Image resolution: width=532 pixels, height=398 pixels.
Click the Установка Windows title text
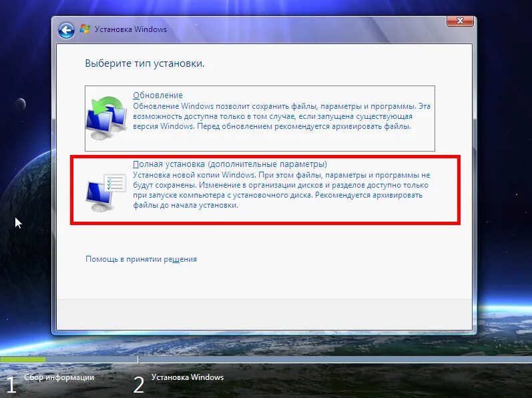tap(131, 29)
